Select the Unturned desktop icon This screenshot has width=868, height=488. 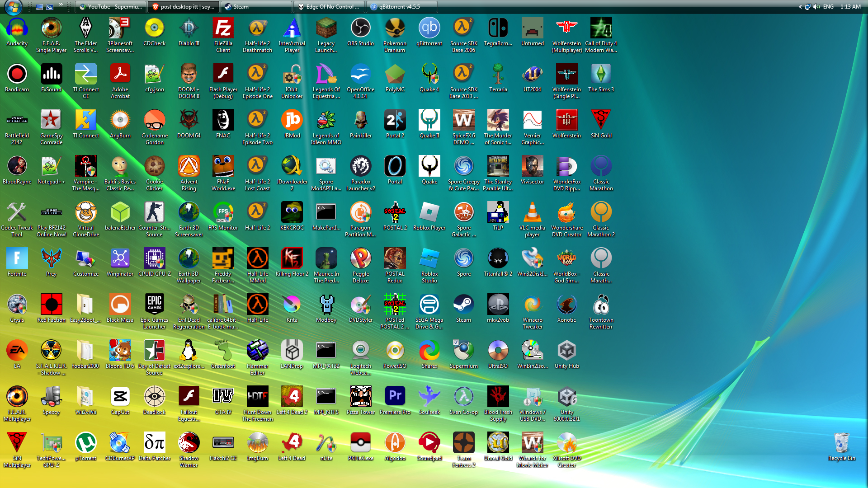(533, 33)
